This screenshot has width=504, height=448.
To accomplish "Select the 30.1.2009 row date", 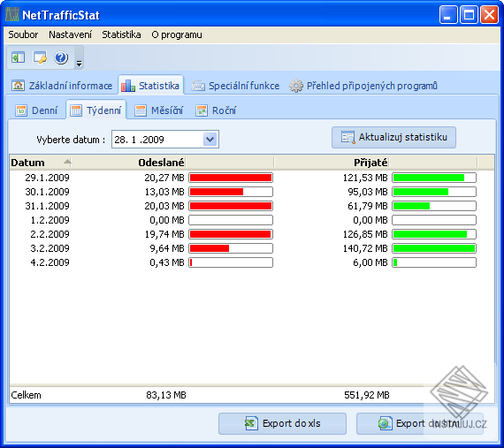I will coord(47,192).
